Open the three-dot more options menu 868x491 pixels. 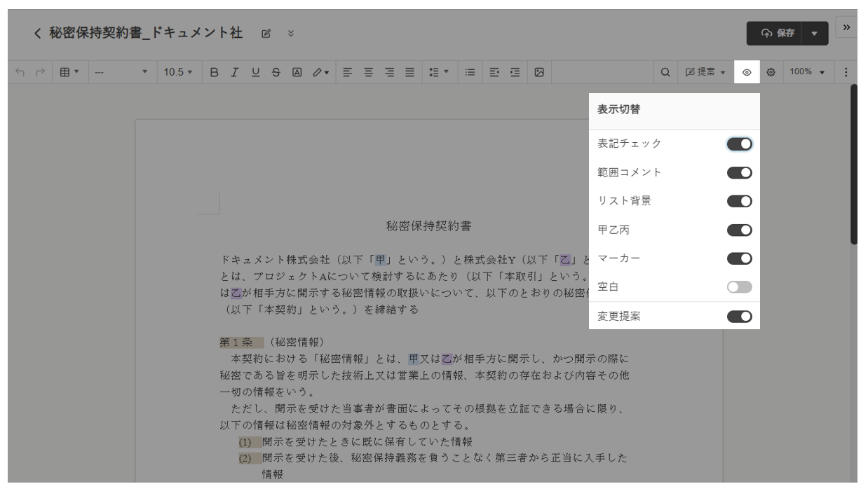[x=846, y=72]
